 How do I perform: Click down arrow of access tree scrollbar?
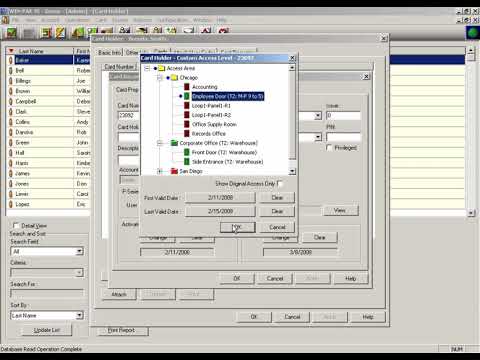click(292, 171)
